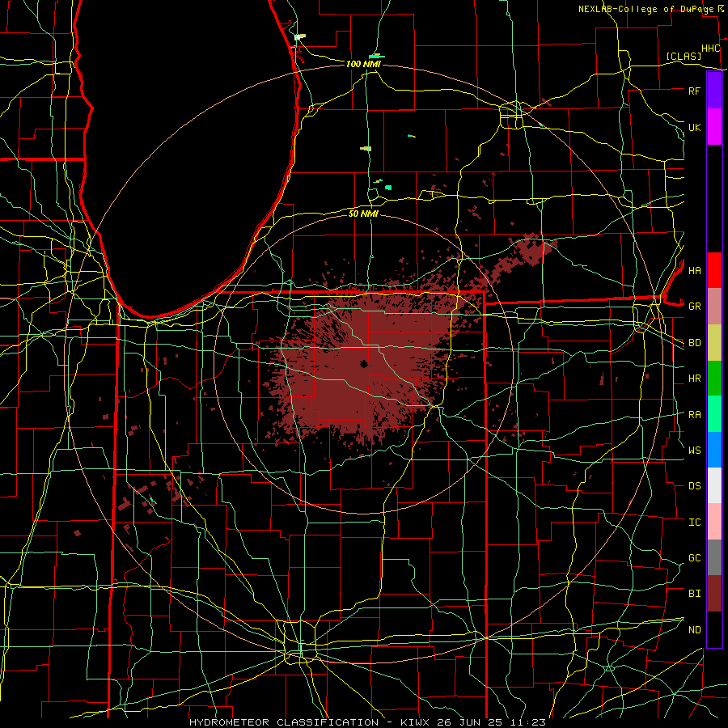The height and width of the screenshot is (728, 728).
Task: Click the yellow BD legend swatch
Action: coord(714,342)
